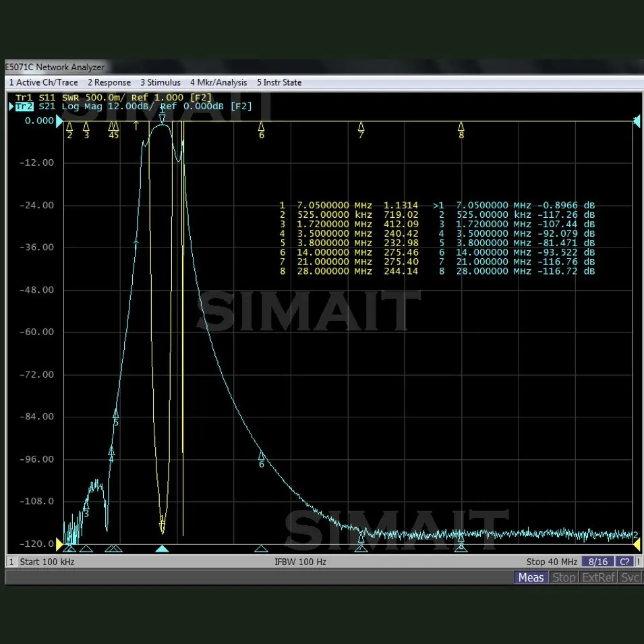Click the IFBW 100 Hz field

300,562
